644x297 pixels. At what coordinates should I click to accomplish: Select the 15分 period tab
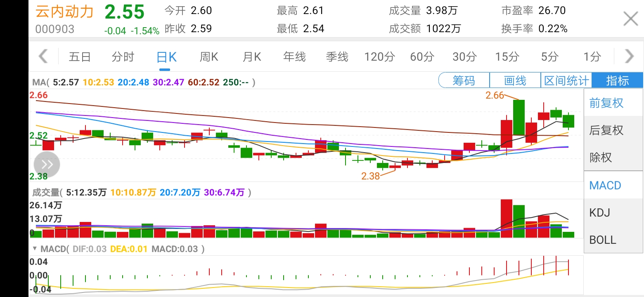point(507,57)
